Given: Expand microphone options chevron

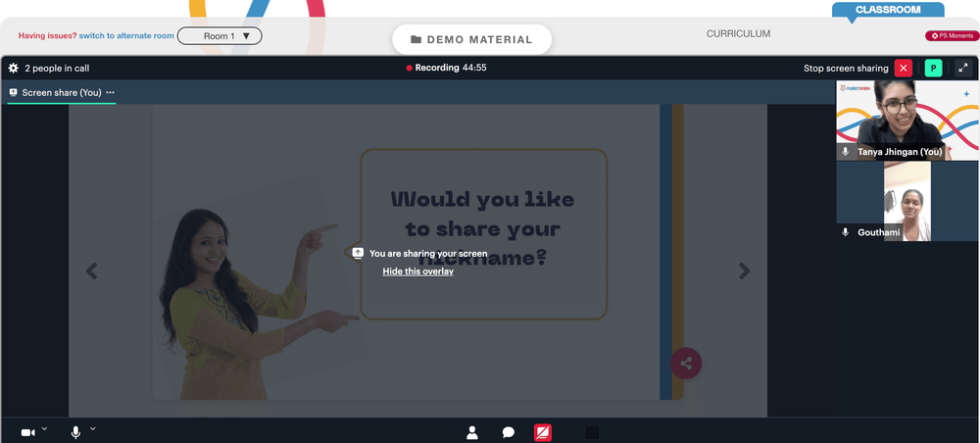Looking at the screenshot, I should coord(92,428).
